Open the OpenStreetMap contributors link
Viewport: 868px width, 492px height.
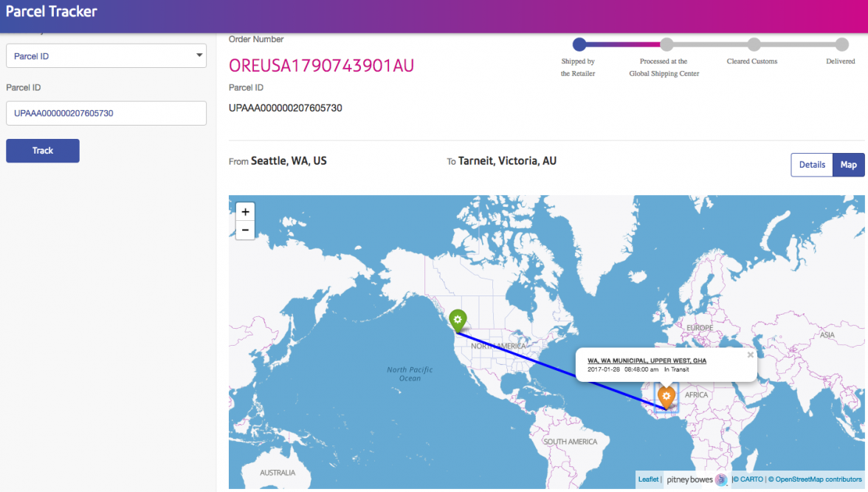coord(818,479)
